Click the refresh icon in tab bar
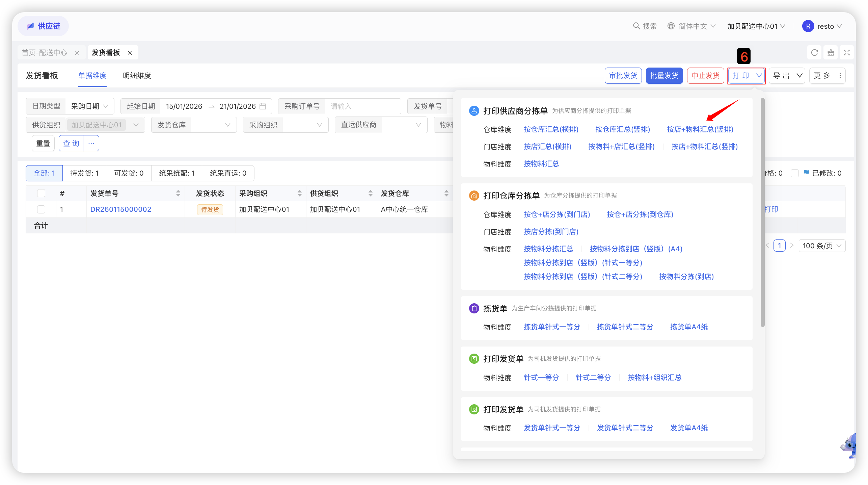The height and width of the screenshot is (485, 868). click(814, 53)
